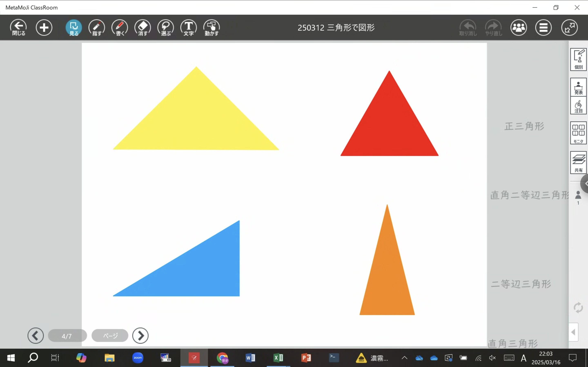Screen dimensions: 588x367
Task: Select the 書く pen tool
Action: pyautogui.click(x=120, y=28)
